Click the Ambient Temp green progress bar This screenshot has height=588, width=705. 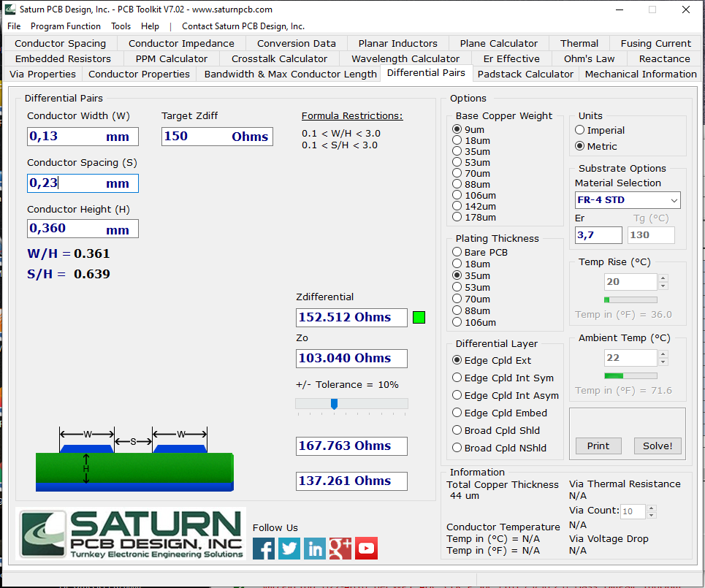(x=630, y=376)
